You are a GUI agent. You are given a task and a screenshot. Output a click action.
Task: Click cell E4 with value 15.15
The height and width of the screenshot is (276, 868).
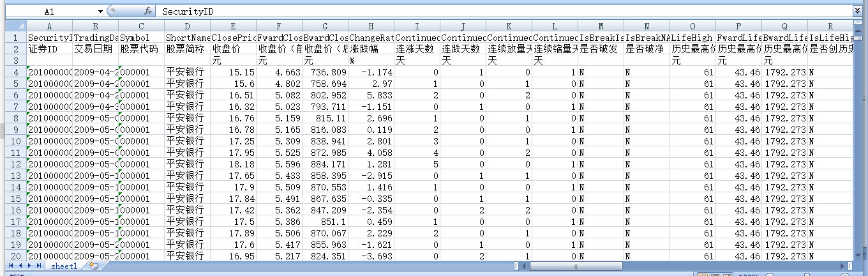(x=233, y=72)
